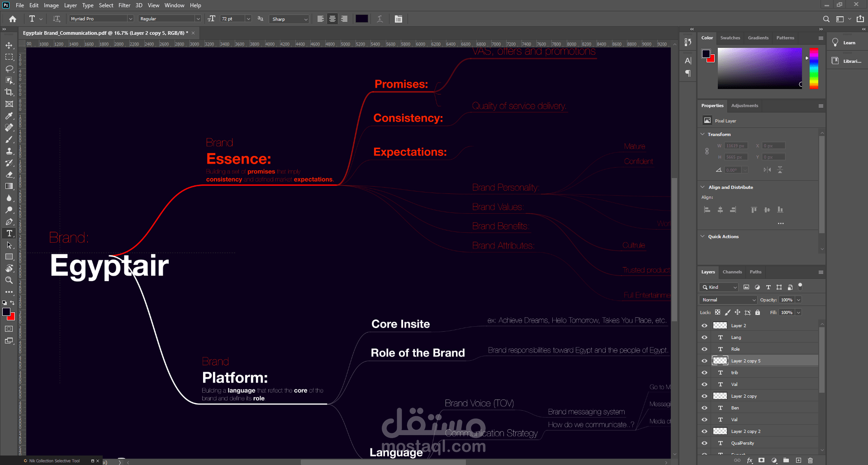Select the Move tool
This screenshot has width=868, height=465.
(x=9, y=45)
